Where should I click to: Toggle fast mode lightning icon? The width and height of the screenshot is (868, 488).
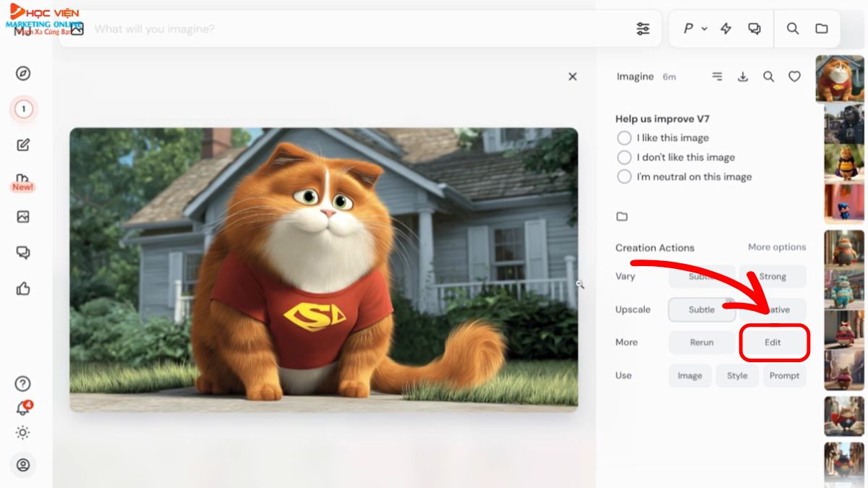point(726,29)
